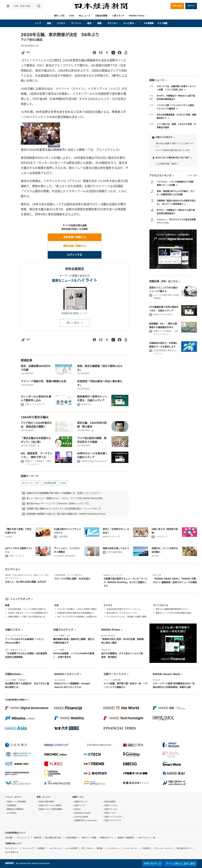Open related article 東京、決選投票は60対36で圧勝

tap(36, 368)
